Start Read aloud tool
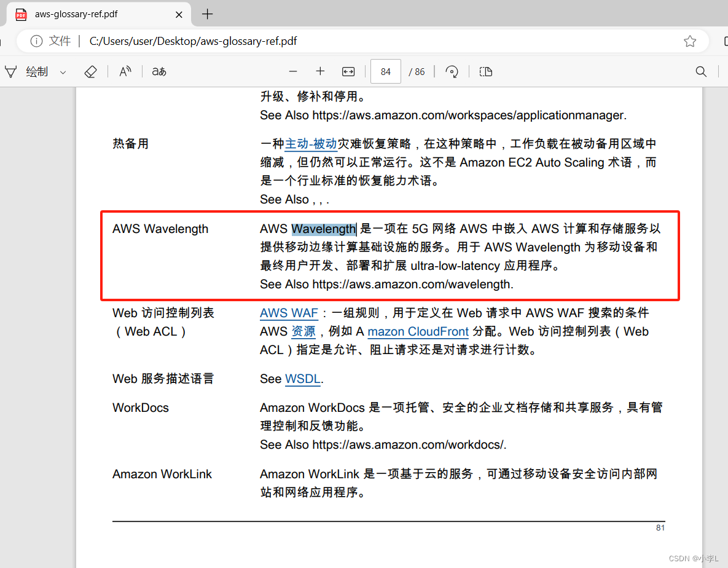 125,71
